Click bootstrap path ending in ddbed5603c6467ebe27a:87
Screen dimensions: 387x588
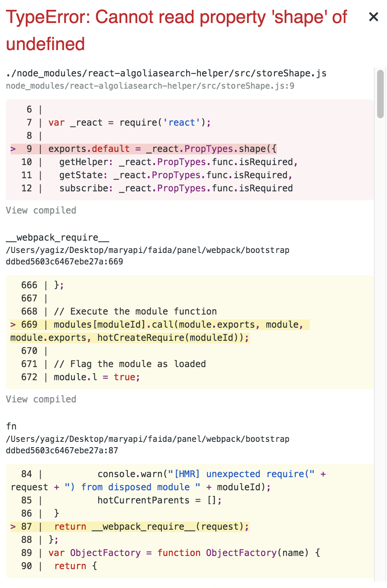click(147, 445)
